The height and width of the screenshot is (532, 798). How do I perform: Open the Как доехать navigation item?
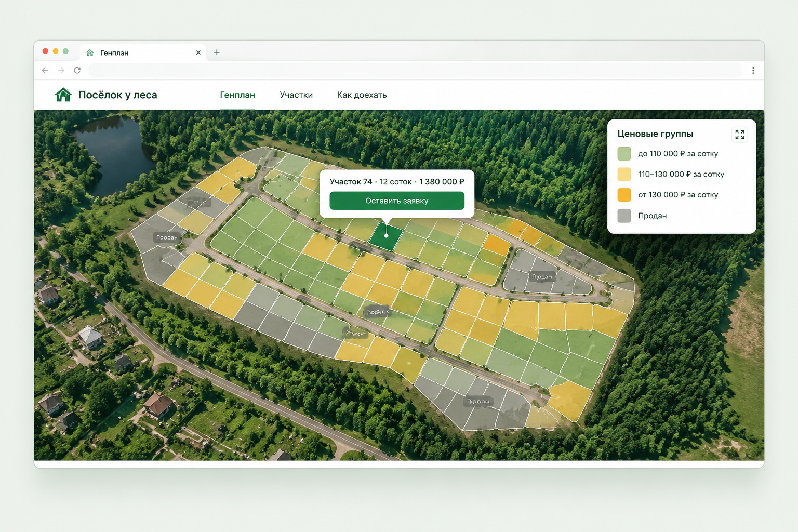(x=362, y=95)
